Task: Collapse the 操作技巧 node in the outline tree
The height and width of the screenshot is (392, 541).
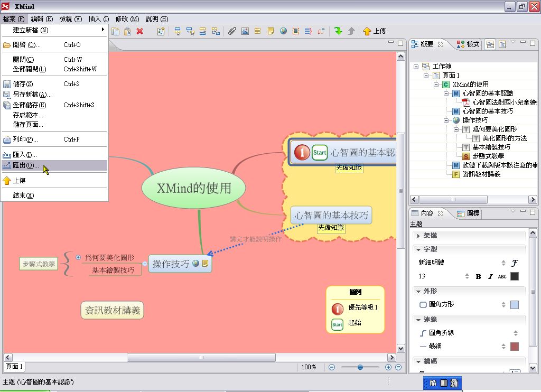Action: [x=446, y=120]
